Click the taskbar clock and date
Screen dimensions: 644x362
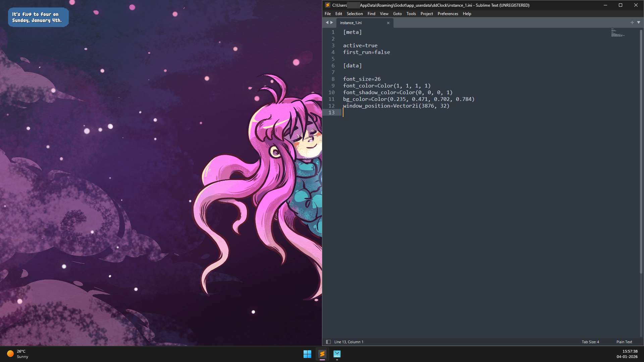[627, 354]
